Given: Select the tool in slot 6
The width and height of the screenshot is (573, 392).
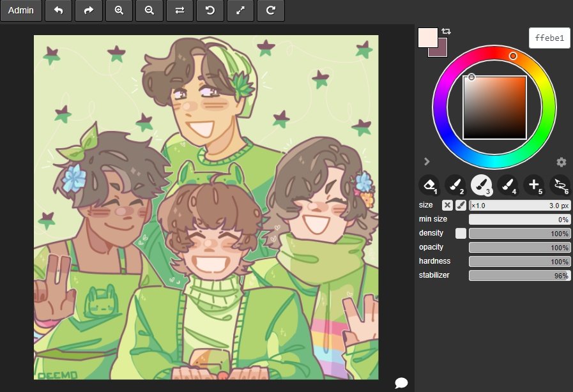Looking at the screenshot, I should [x=560, y=185].
